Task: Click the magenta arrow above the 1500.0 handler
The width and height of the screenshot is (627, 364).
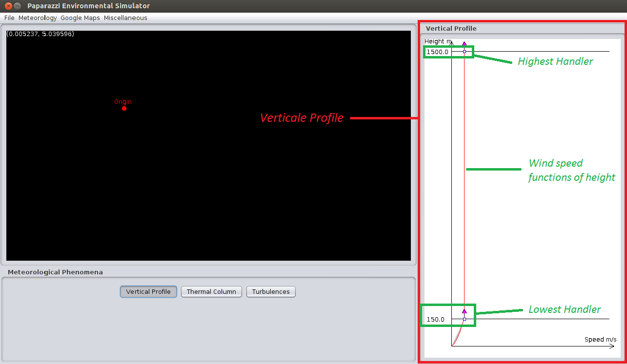Action: [x=465, y=44]
